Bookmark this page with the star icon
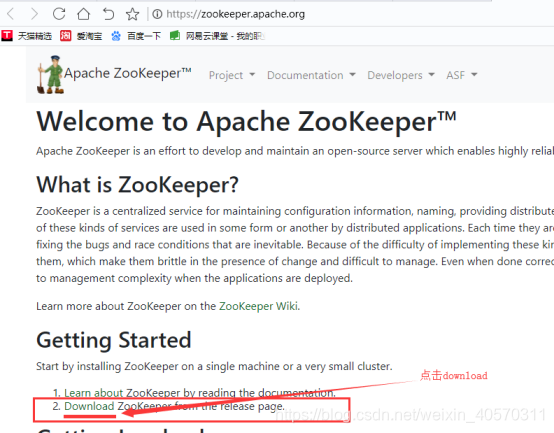Viewport: 554px width, 433px height. tap(132, 14)
